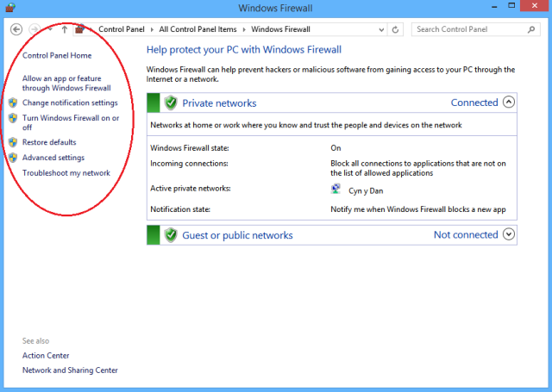Viewport: 552px width, 392px height.
Task: Click shield icon beside Restore defaults
Action: (13, 142)
